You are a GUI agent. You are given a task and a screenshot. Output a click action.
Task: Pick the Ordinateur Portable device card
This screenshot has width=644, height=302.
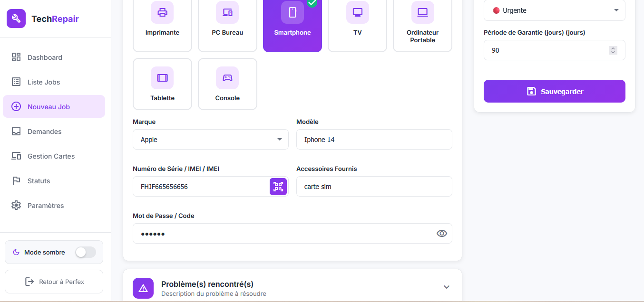click(422, 24)
